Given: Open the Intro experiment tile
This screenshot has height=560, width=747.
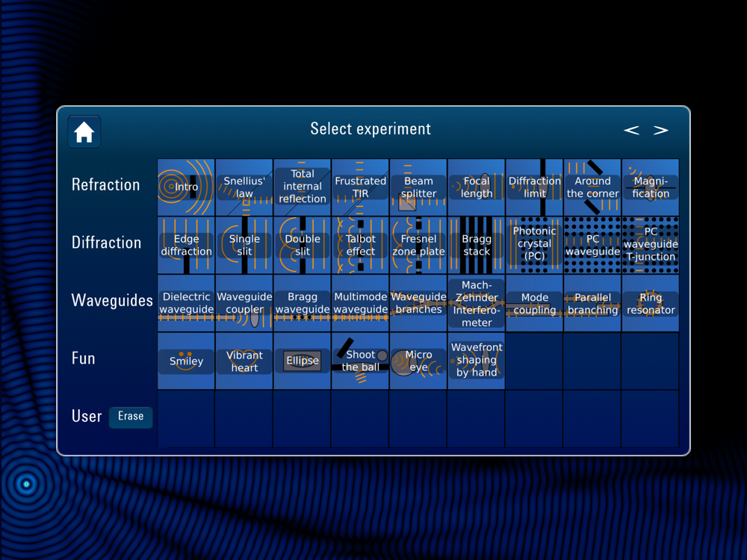Looking at the screenshot, I should (186, 187).
